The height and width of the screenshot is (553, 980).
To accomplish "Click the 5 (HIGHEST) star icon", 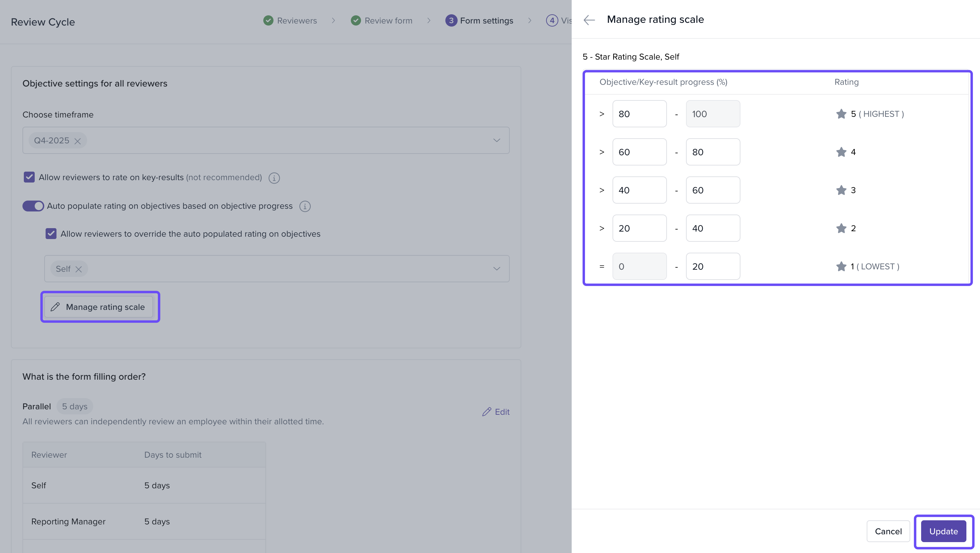I will 841,114.
